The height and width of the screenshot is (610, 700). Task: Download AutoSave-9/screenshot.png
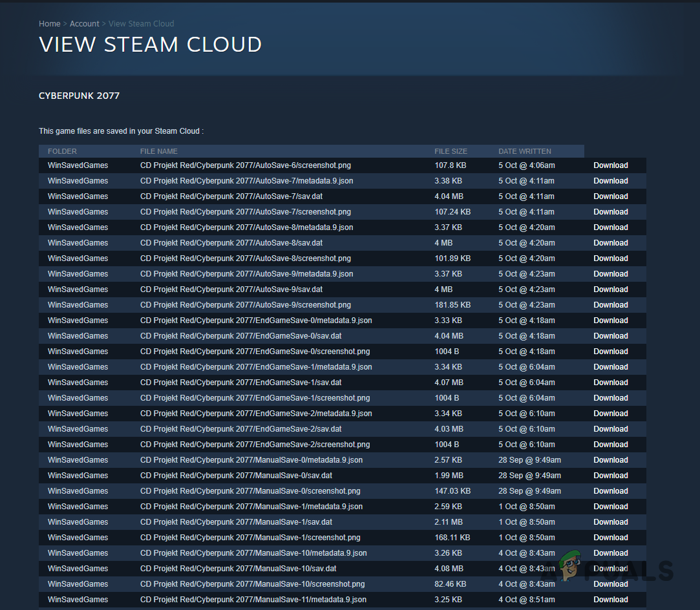(610, 304)
